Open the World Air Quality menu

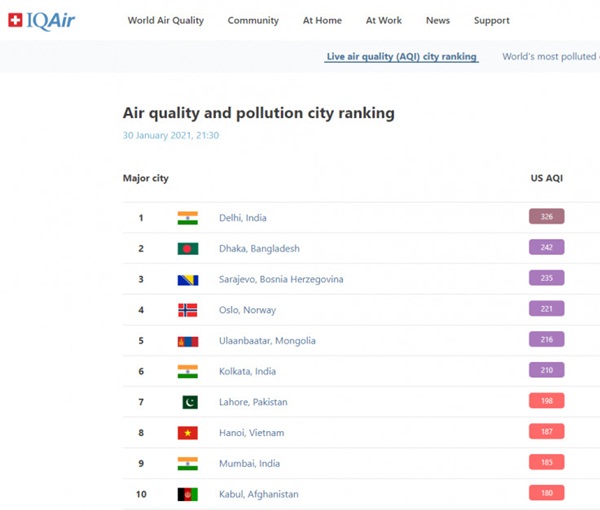(165, 21)
